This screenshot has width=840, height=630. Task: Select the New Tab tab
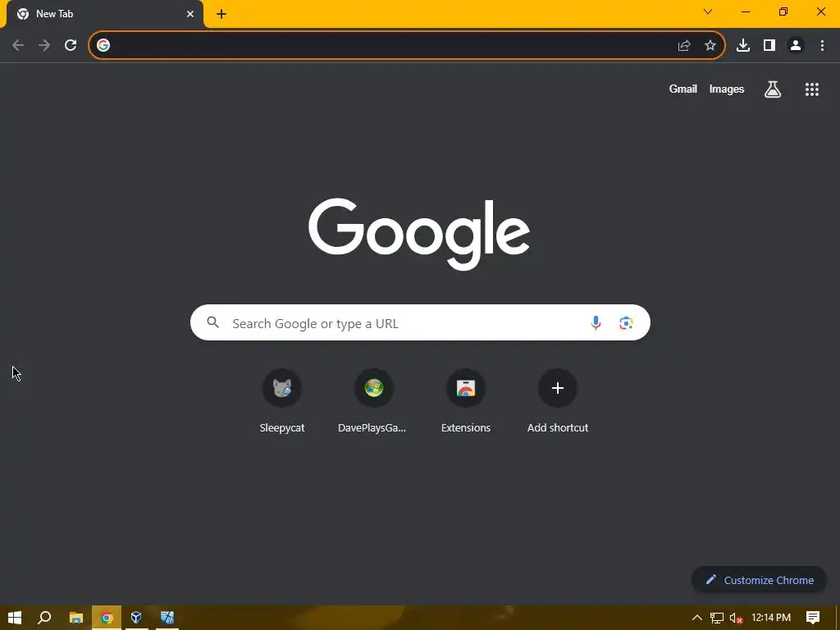point(105,15)
